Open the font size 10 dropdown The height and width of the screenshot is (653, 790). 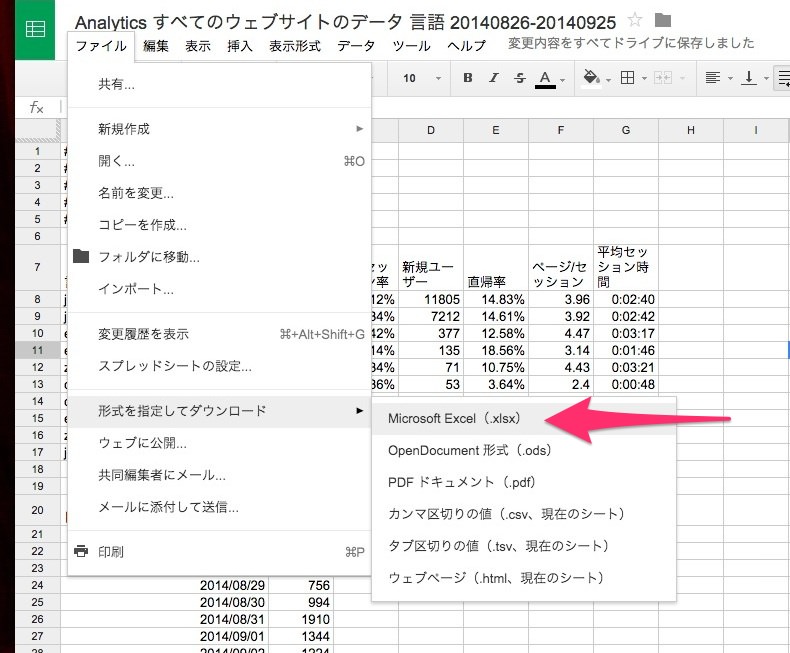[421, 78]
